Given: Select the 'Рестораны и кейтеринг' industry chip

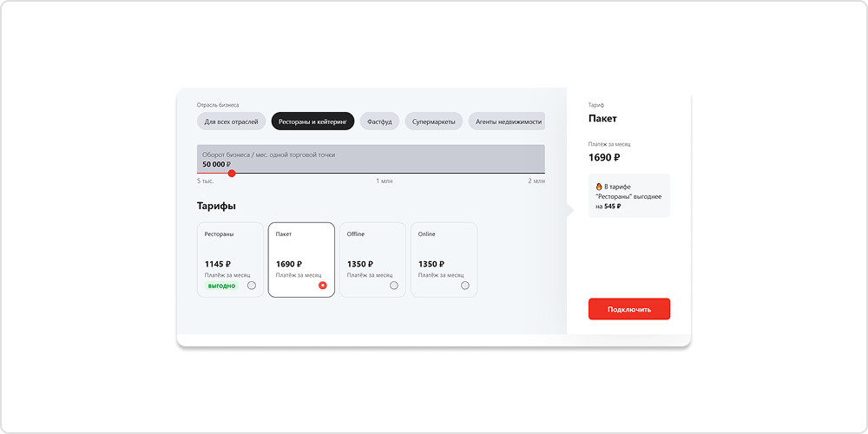Looking at the screenshot, I should pyautogui.click(x=312, y=122).
